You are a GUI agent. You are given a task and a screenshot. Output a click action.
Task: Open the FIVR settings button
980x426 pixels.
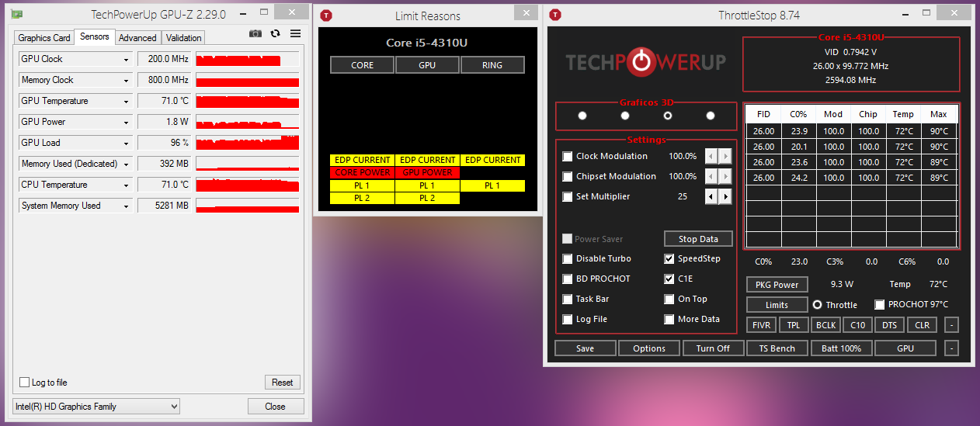762,325
